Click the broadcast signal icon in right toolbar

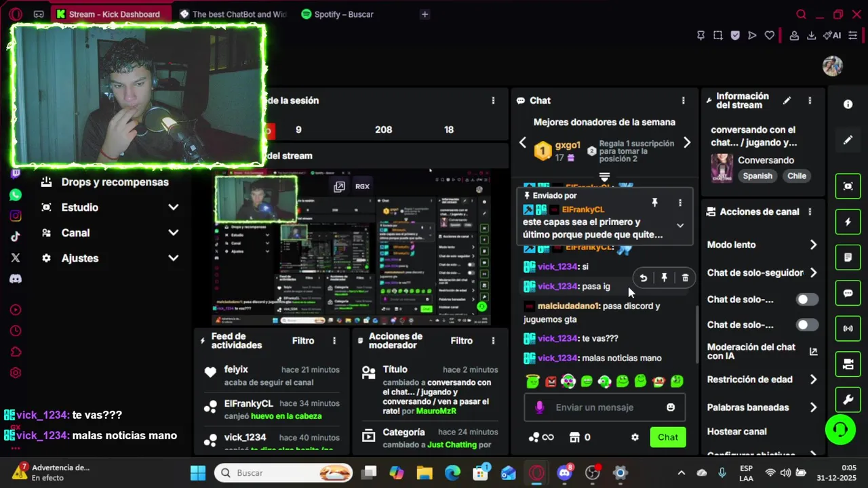[x=848, y=329]
